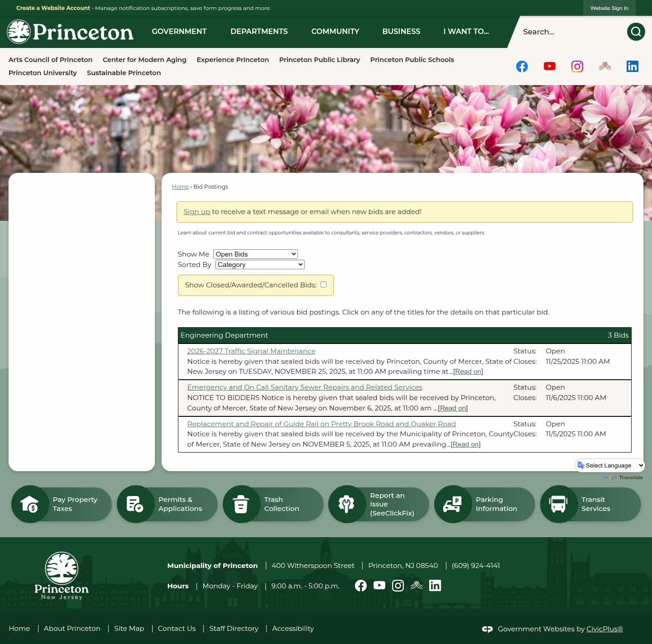Open Instagram via the header icon
The height and width of the screenshot is (644, 652).
[x=577, y=66]
